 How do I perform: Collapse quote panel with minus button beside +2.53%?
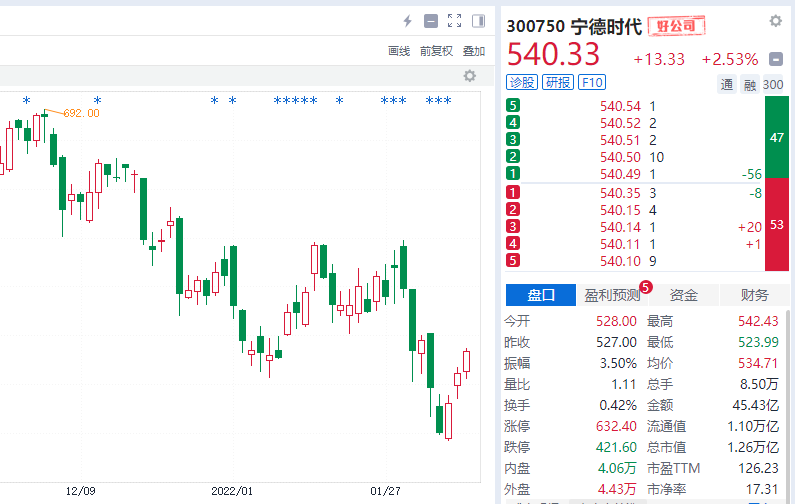pyautogui.click(x=776, y=59)
